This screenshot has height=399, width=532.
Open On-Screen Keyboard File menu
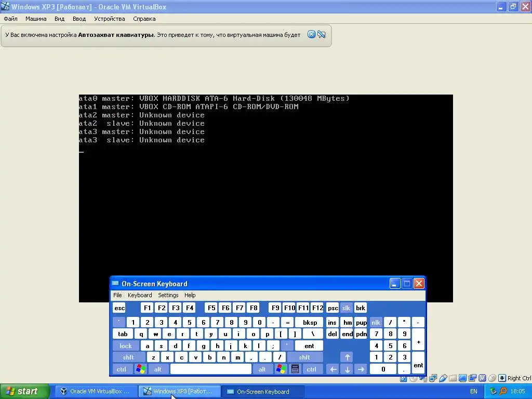pyautogui.click(x=117, y=295)
